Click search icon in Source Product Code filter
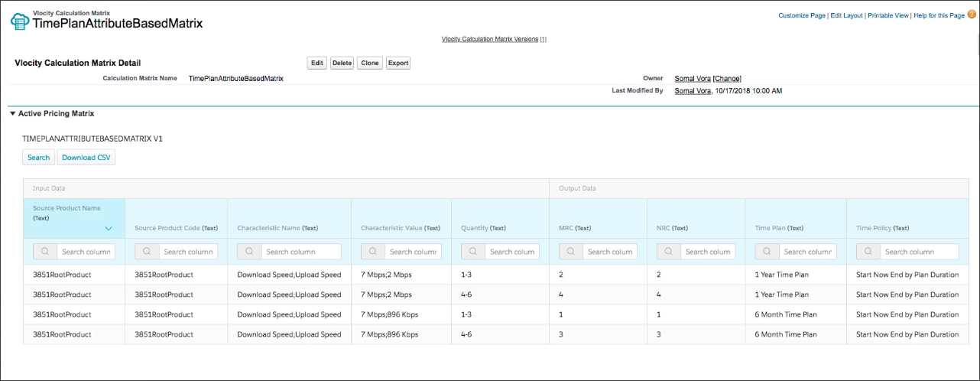This screenshot has width=980, height=381. (148, 252)
